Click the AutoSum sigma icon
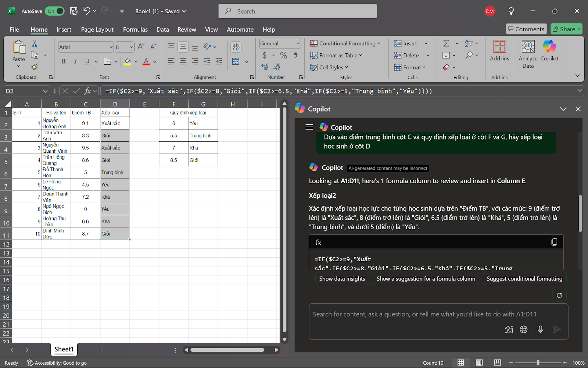 click(x=446, y=43)
